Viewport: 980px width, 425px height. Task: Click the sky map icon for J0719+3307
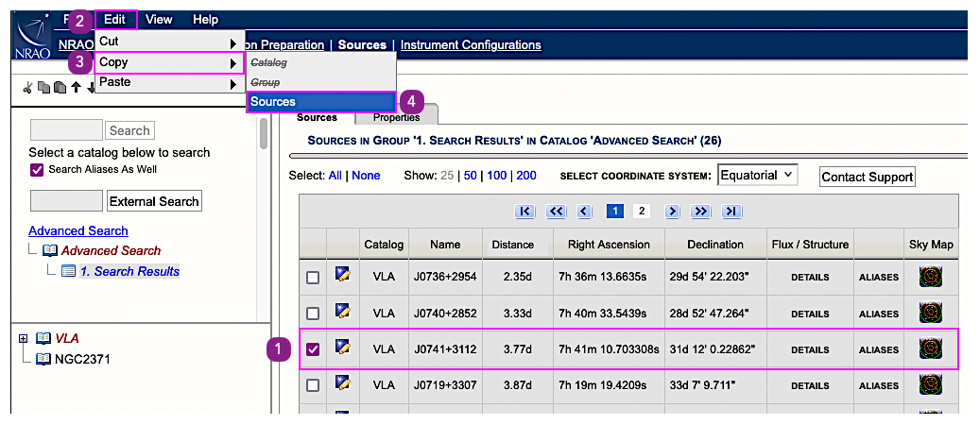tap(930, 384)
